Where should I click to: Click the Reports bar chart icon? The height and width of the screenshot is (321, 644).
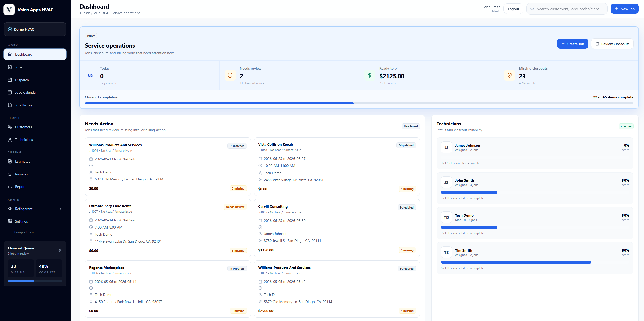pyautogui.click(x=10, y=186)
